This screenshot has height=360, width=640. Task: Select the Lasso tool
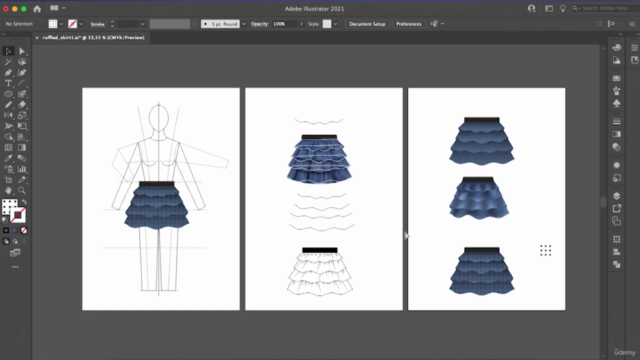[22, 62]
